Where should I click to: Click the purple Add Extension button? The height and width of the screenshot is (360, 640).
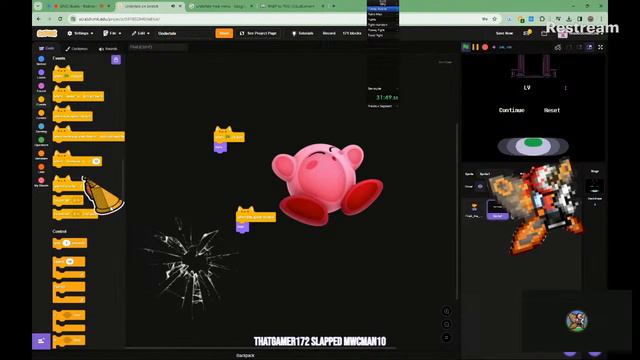[41, 341]
